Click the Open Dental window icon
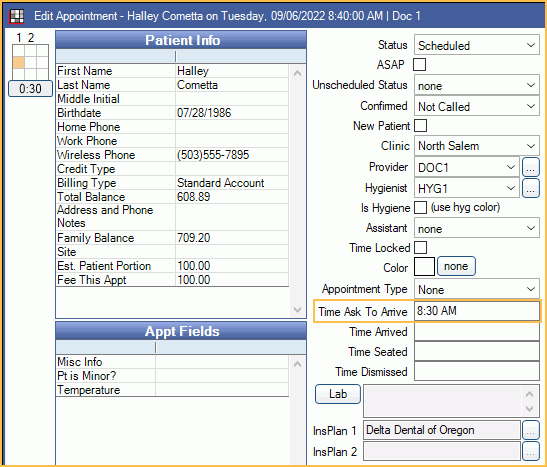The width and height of the screenshot is (547, 467). point(17,16)
